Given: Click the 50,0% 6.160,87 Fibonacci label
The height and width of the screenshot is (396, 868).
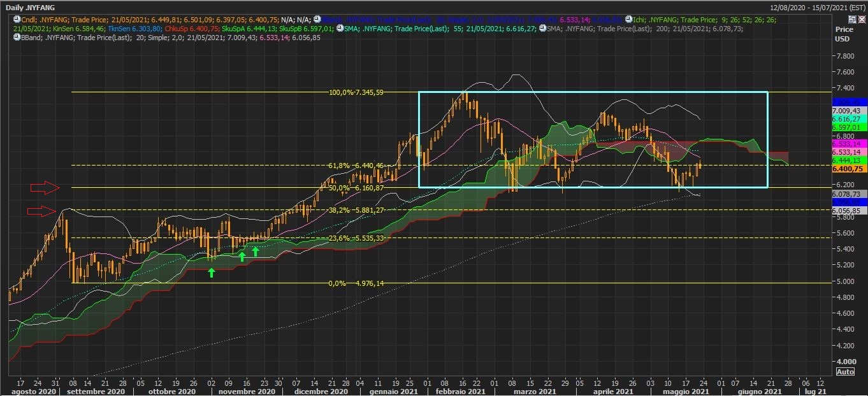Looking at the screenshot, I should tap(356, 188).
